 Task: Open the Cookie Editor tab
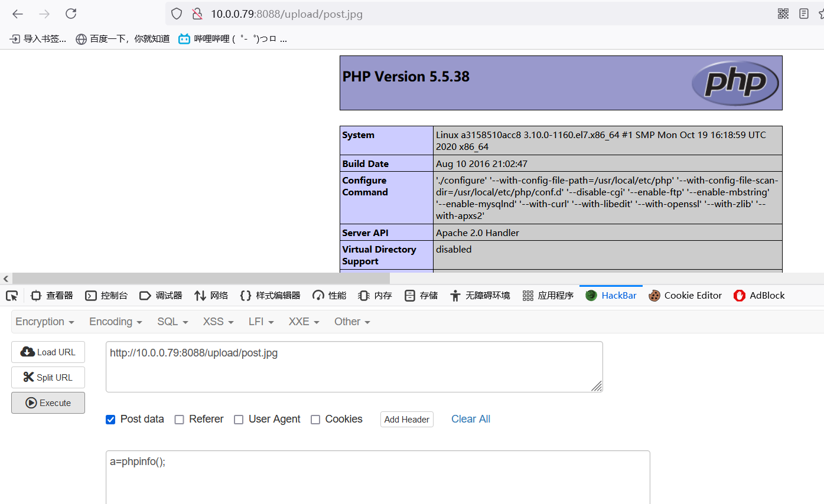(685, 296)
